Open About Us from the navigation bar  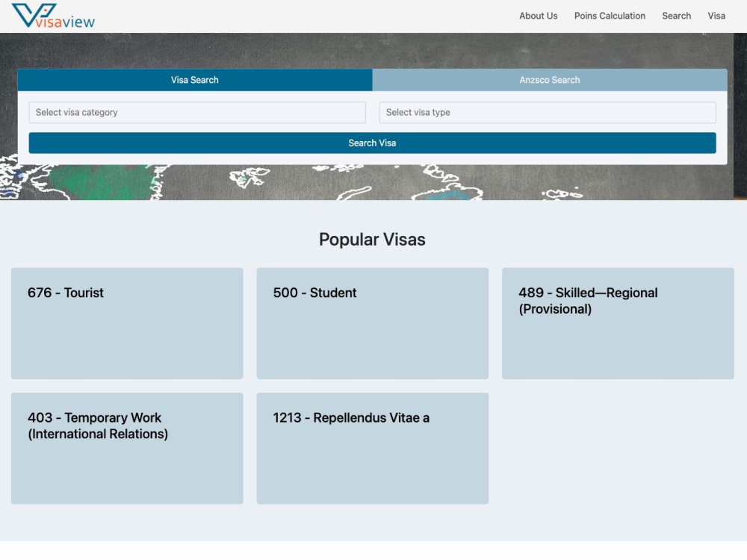click(538, 16)
